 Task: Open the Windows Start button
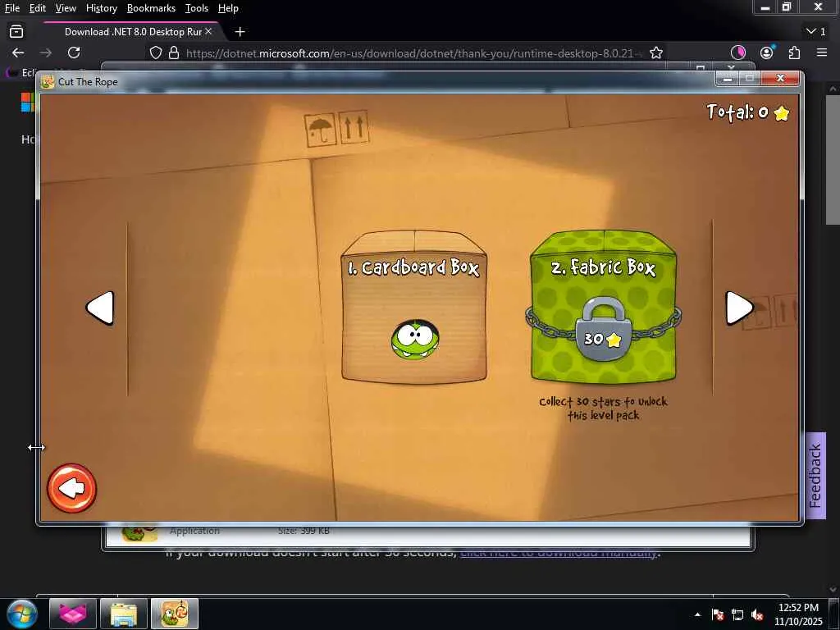tap(22, 614)
